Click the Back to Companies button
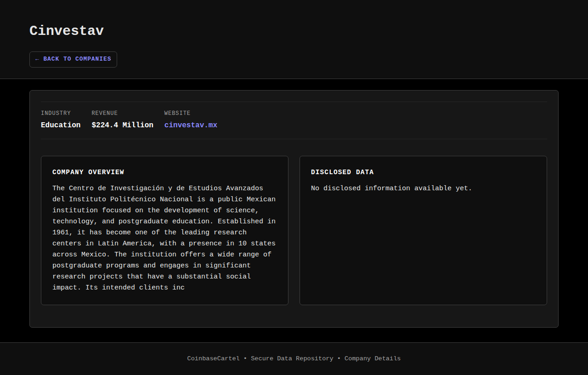Screen dimensions: 588x375 click(73, 59)
